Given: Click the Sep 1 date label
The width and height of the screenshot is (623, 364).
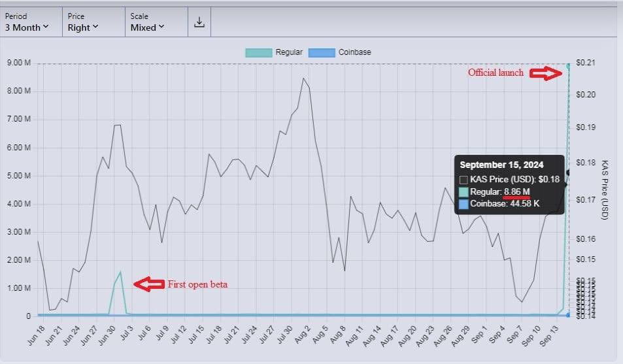Looking at the screenshot, I should click(x=480, y=334).
